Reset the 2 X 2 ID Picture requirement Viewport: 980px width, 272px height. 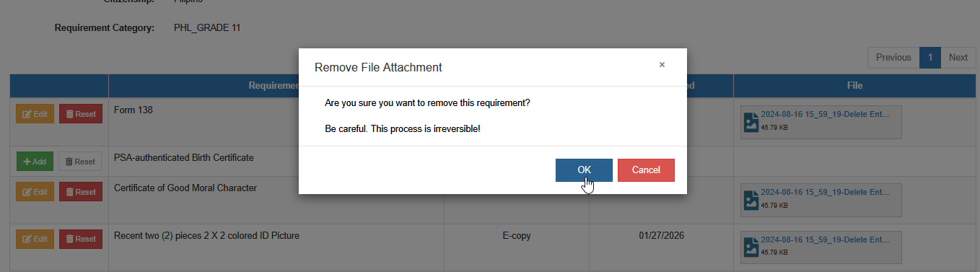pyautogui.click(x=80, y=239)
